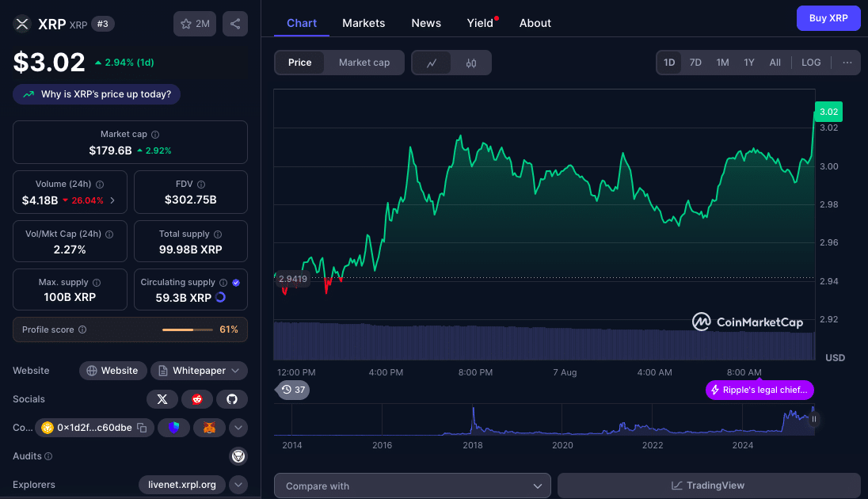The image size is (868, 499).
Task: Click Profile score info icon
Action: [x=82, y=329]
